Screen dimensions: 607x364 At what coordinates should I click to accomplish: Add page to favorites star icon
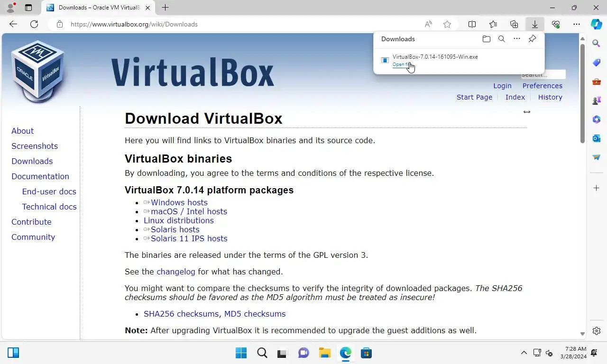[447, 24]
